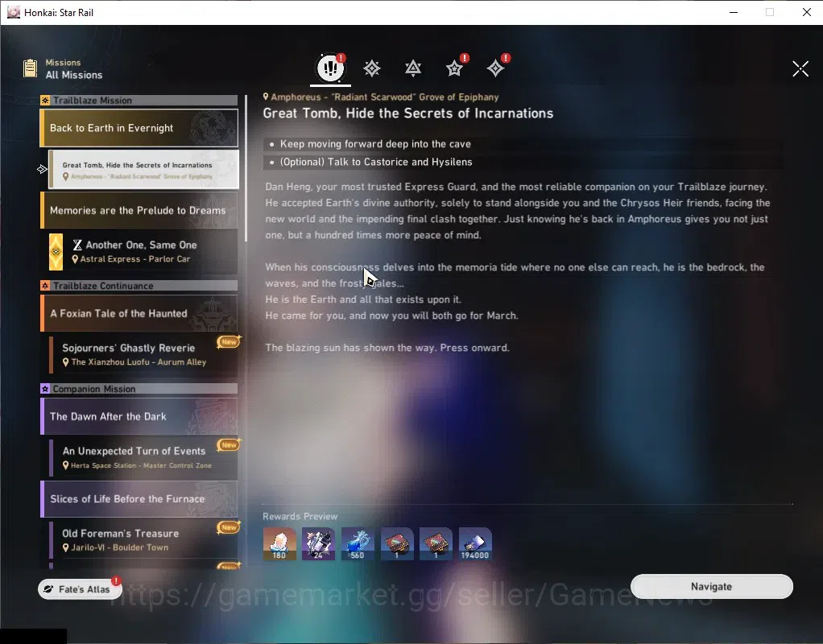Switch to the Trailblaze Continuance triangle icon
Screen dimensions: 823x644
pos(413,68)
